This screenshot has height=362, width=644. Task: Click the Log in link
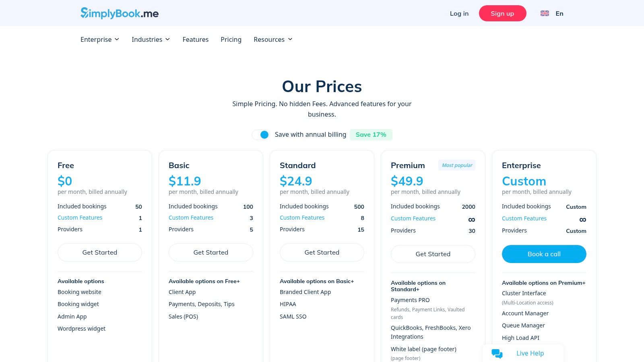point(459,13)
